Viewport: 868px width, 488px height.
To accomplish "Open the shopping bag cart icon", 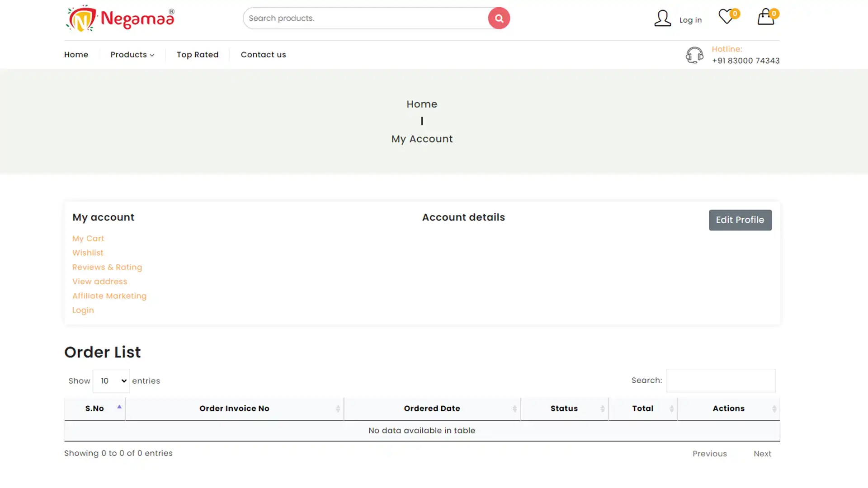I will coord(765,17).
